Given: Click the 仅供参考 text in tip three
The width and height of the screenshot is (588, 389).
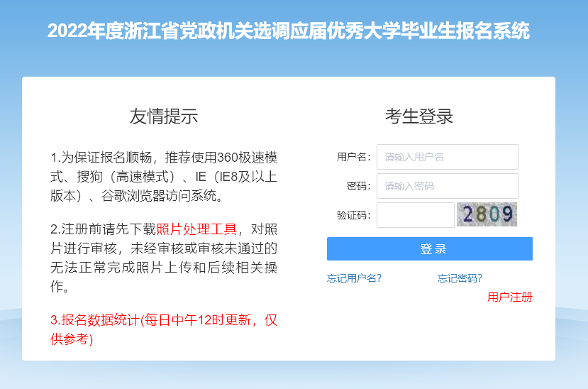Looking at the screenshot, I should point(71,339).
